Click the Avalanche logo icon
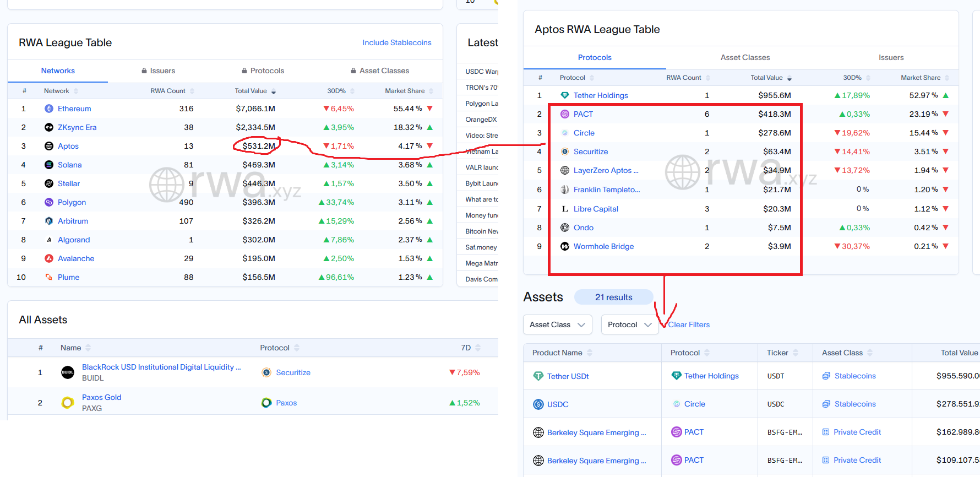The width and height of the screenshot is (980, 487). [x=49, y=258]
